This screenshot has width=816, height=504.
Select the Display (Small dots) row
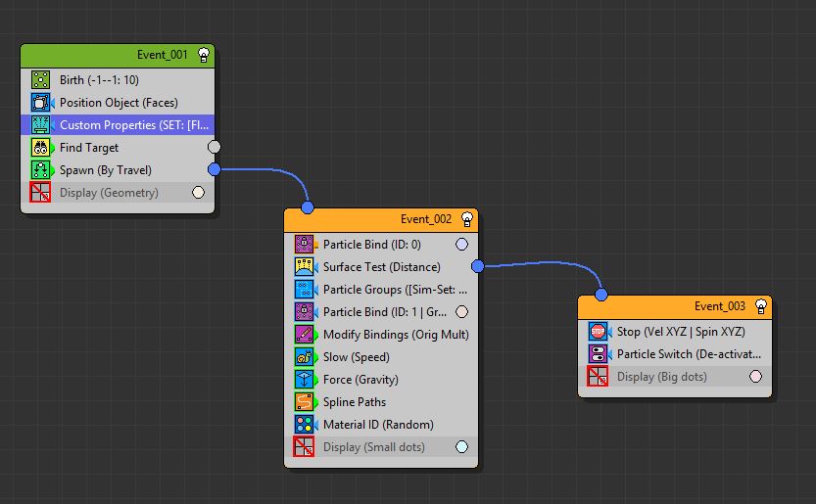point(381,447)
